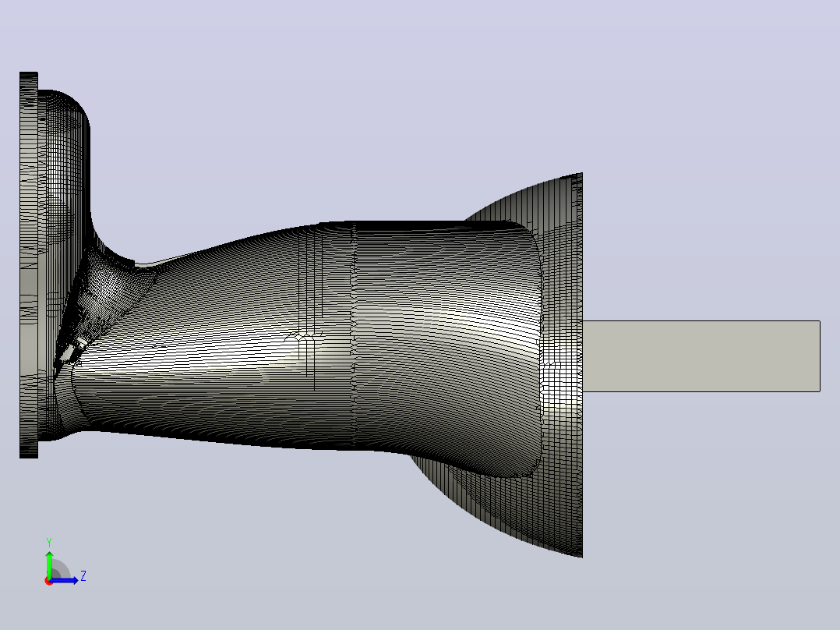Click the green Y axis arrow on triad
Image resolution: width=840 pixels, height=630 pixels.
click(x=49, y=564)
